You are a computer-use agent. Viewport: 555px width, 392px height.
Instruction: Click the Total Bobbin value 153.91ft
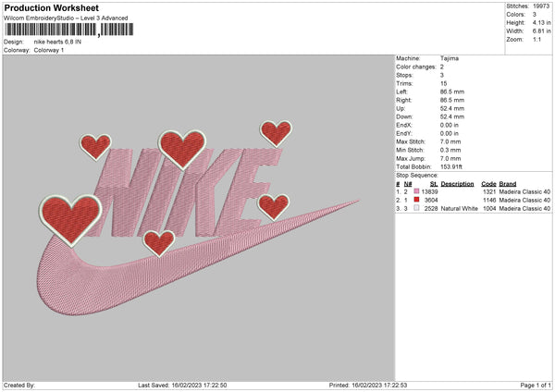pyautogui.click(x=451, y=167)
